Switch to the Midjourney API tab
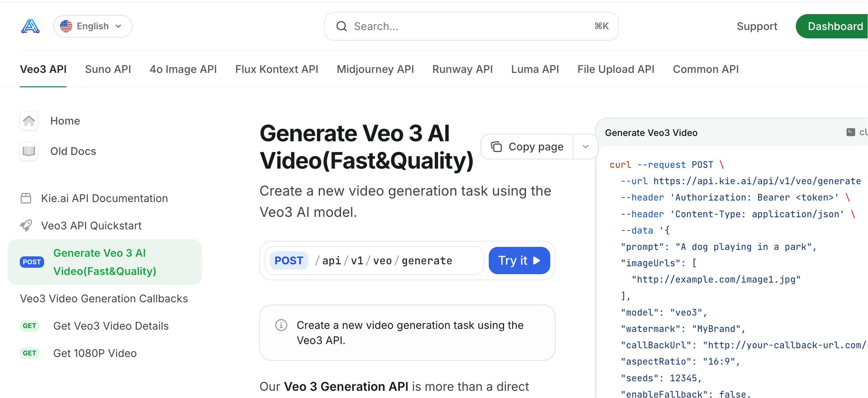Screen dimensions: 868x398 click(375, 69)
